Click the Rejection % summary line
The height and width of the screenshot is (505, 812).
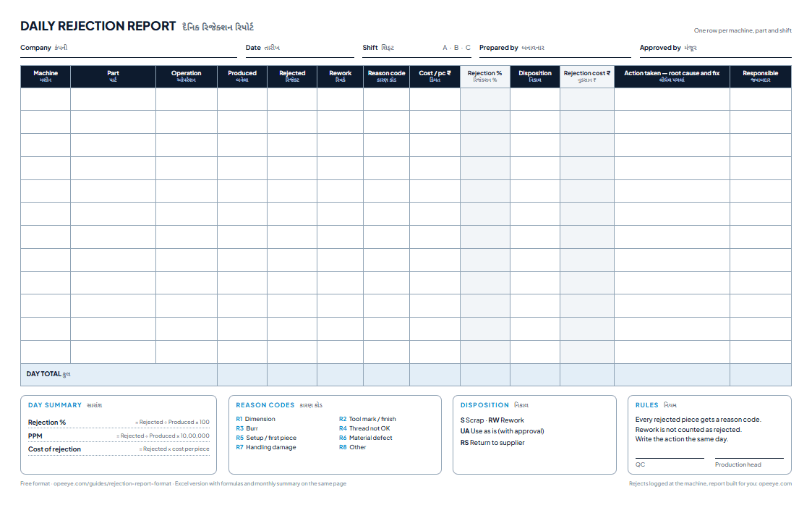tap(119, 422)
